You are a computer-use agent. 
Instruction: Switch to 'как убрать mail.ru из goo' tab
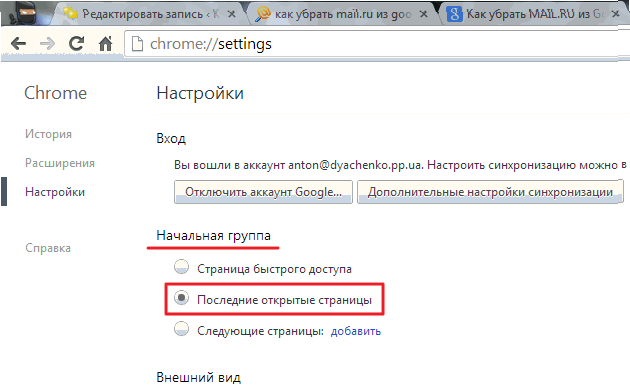click(x=343, y=14)
